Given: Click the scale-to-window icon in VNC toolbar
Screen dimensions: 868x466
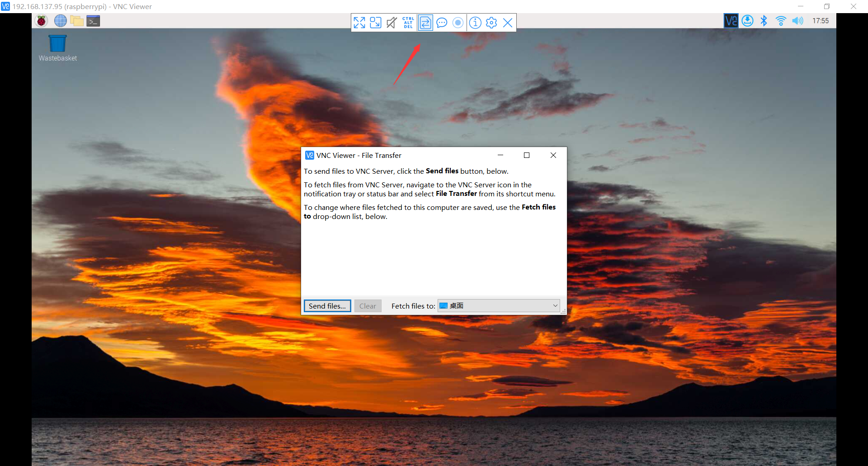Looking at the screenshot, I should click(376, 23).
